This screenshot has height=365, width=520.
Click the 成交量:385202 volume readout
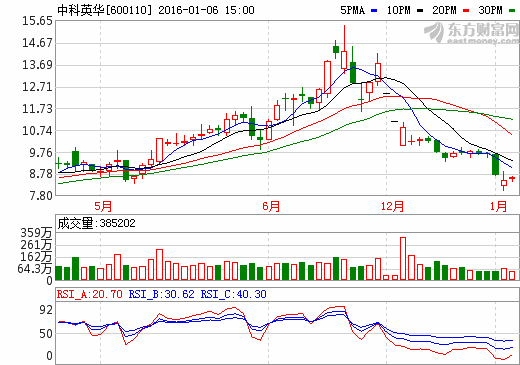click(x=97, y=223)
